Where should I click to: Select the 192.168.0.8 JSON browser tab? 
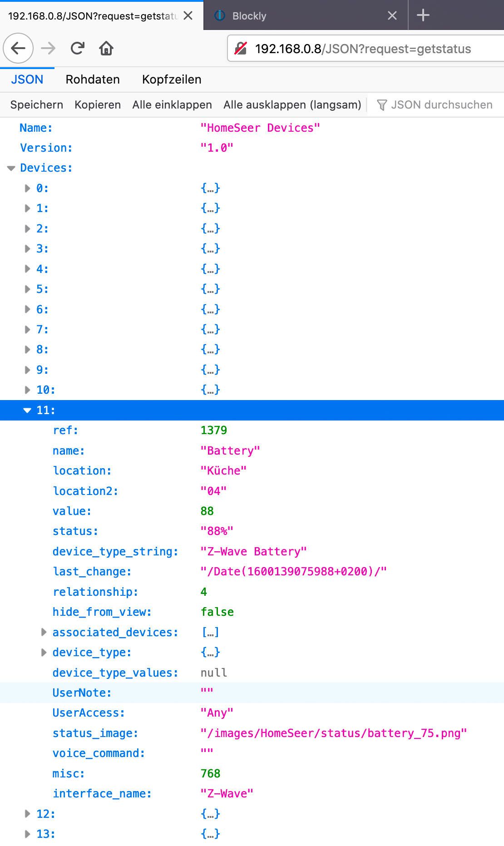[102, 15]
